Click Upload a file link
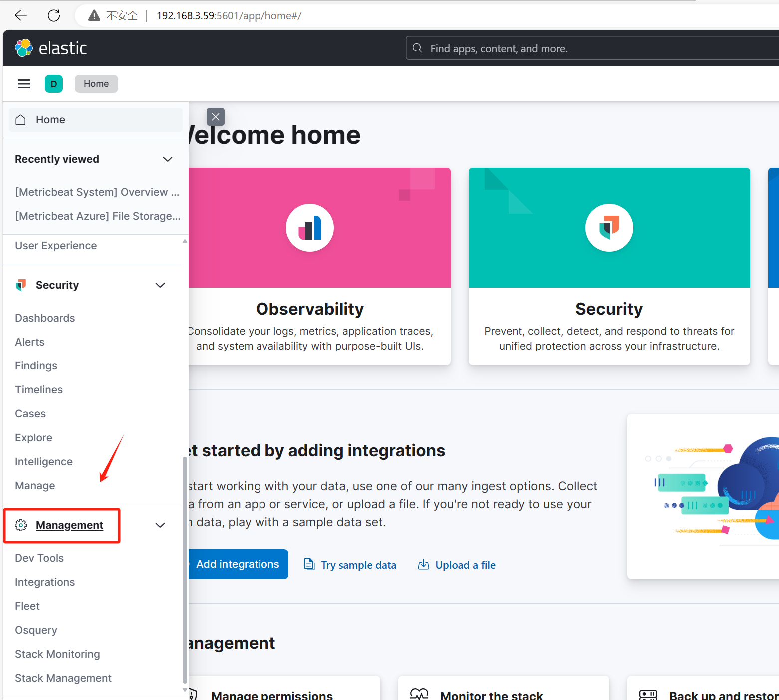 click(x=465, y=565)
